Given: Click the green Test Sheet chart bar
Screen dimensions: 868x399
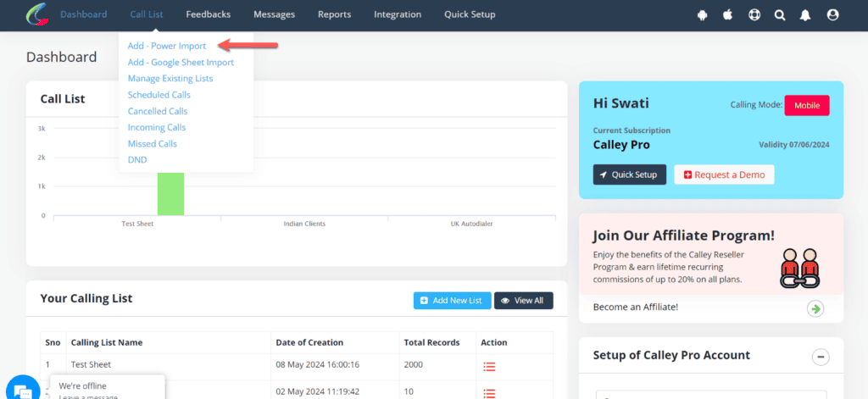Looking at the screenshot, I should pos(170,193).
